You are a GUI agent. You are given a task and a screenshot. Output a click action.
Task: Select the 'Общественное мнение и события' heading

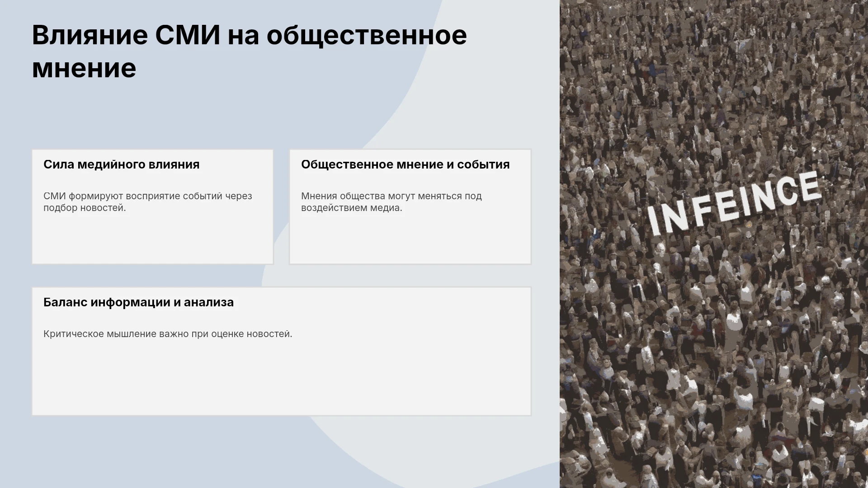pos(406,164)
